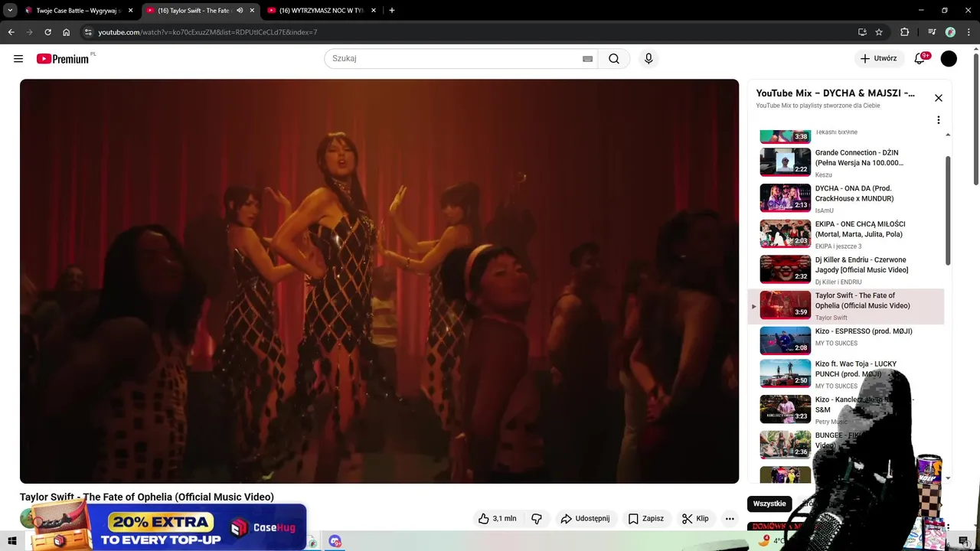Switch to the WYTRZYMASZ NOC W TYM tab
The height and width of the screenshot is (551, 980).
point(321,11)
